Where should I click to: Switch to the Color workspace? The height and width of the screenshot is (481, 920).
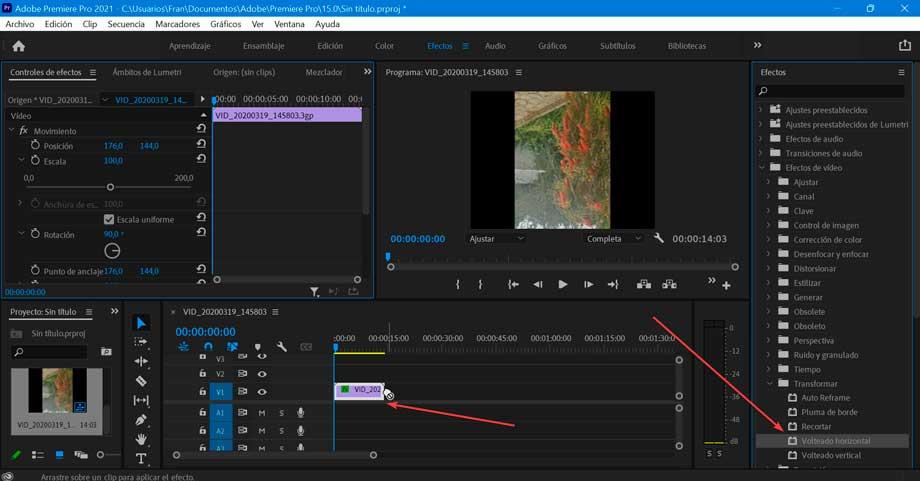384,46
